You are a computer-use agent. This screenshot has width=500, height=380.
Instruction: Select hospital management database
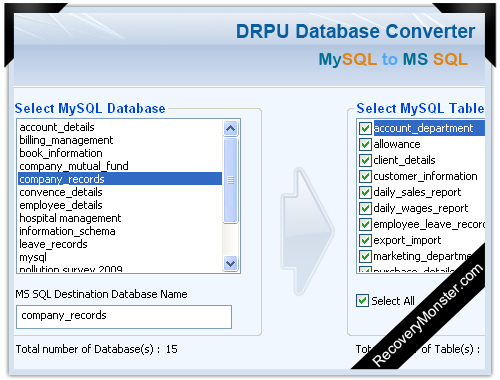pos(120,218)
